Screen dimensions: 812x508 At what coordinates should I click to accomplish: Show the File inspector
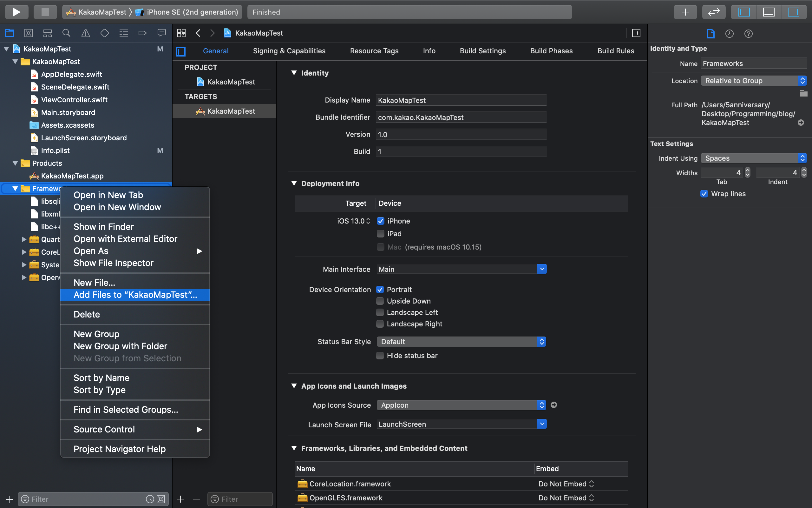(x=711, y=34)
